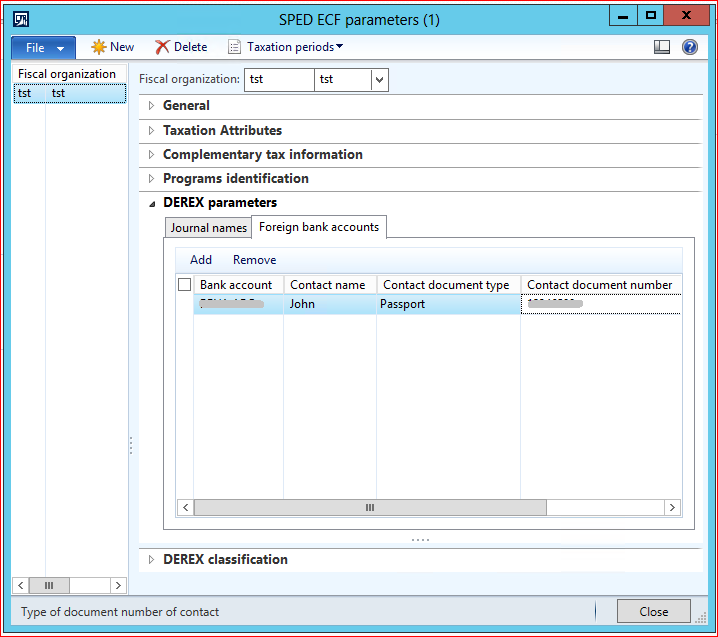Viewport: 718px width, 637px height.
Task: Expand the General section
Action: (152, 106)
